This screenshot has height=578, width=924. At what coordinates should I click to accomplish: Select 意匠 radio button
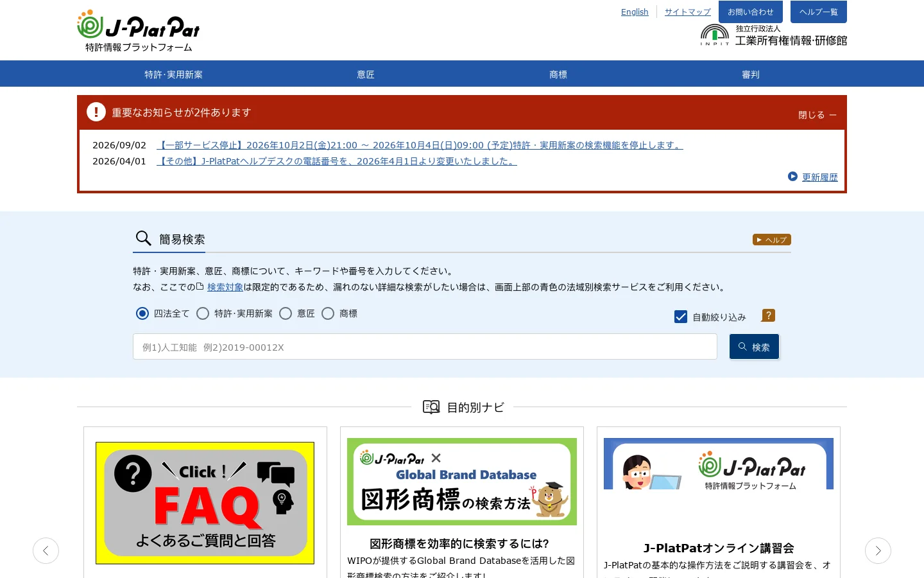pos(286,313)
